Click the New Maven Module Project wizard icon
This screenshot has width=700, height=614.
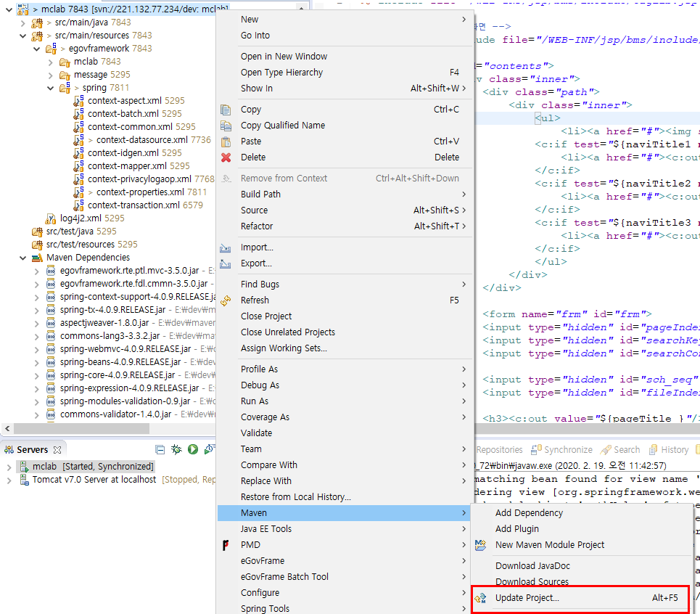pyautogui.click(x=482, y=544)
